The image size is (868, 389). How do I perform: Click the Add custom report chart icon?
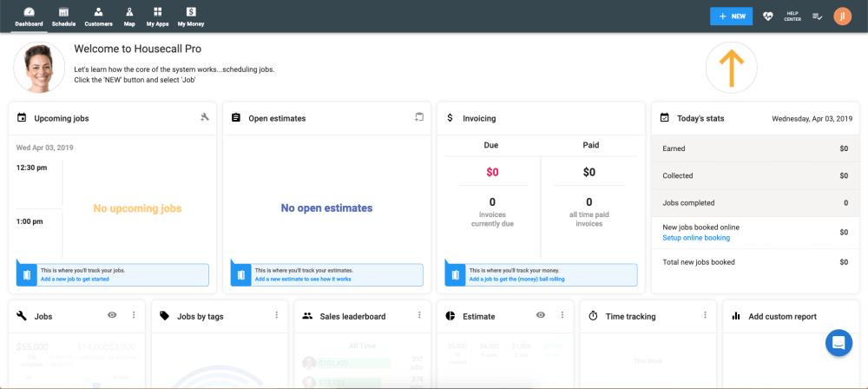[x=736, y=316]
